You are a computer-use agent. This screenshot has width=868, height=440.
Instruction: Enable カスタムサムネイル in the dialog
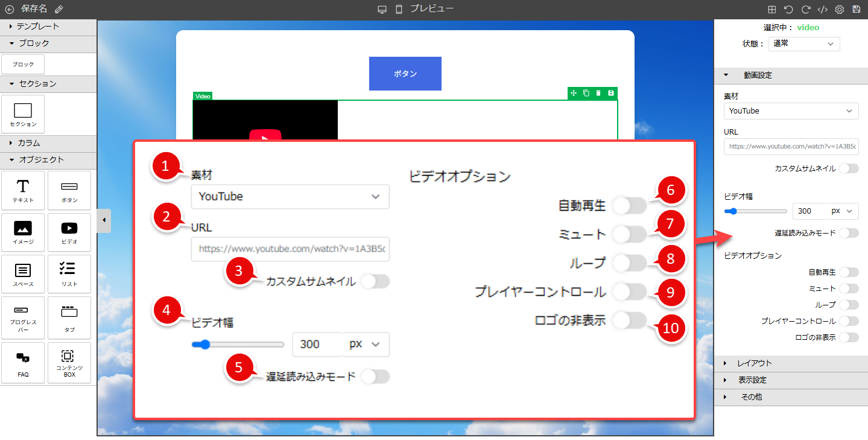click(375, 281)
